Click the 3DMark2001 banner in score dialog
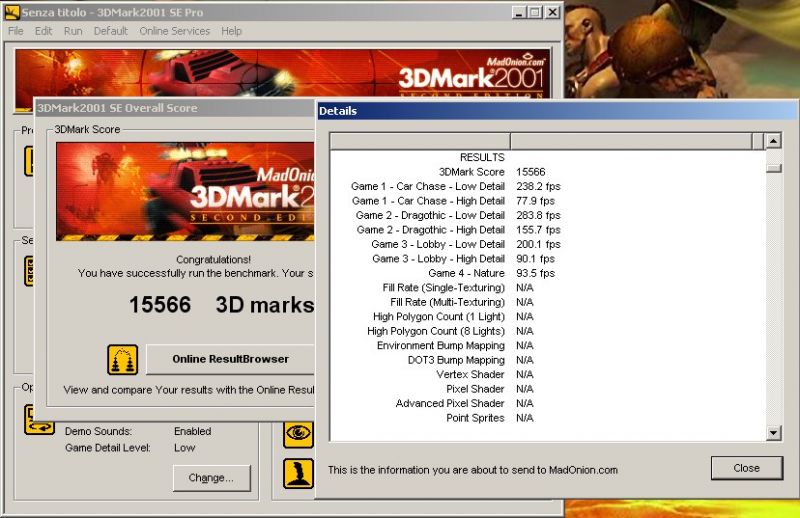The width and height of the screenshot is (800, 518). tap(185, 191)
